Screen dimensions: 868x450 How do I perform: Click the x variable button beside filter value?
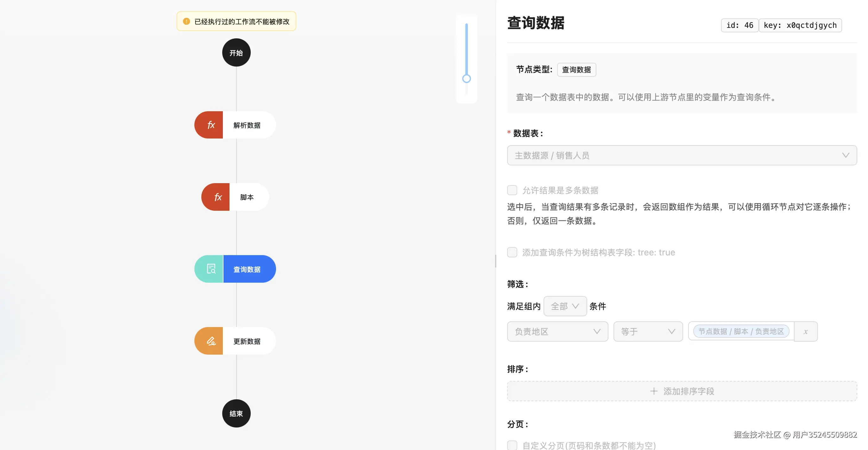[806, 331]
